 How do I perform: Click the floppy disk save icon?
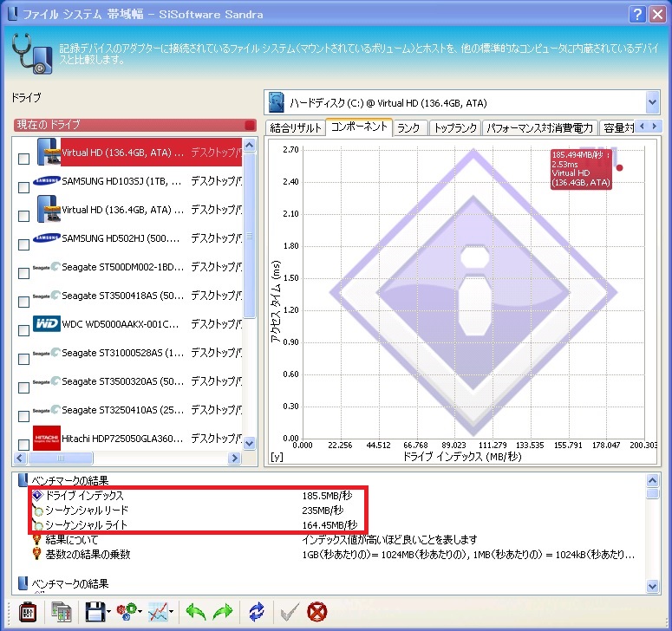pyautogui.click(x=95, y=612)
